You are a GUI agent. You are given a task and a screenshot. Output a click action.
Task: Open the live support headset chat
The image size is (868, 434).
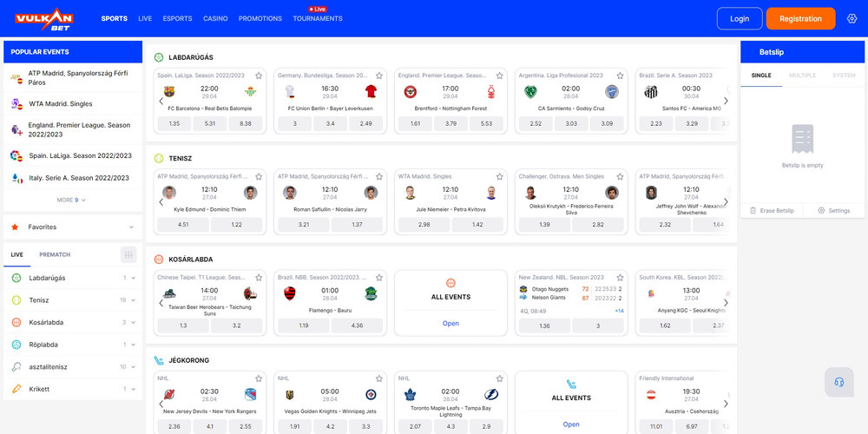click(839, 382)
